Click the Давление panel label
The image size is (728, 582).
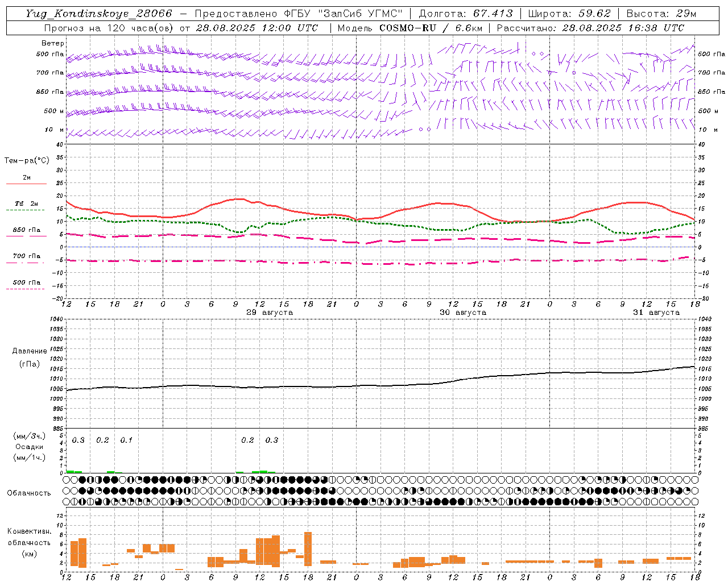30,351
